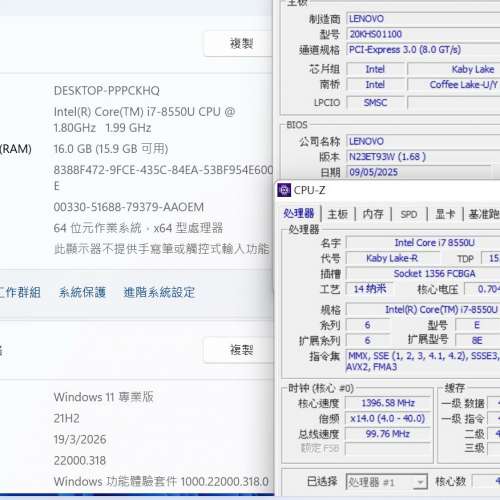Open the 系統保護 link
The image size is (500, 500).
click(82, 293)
